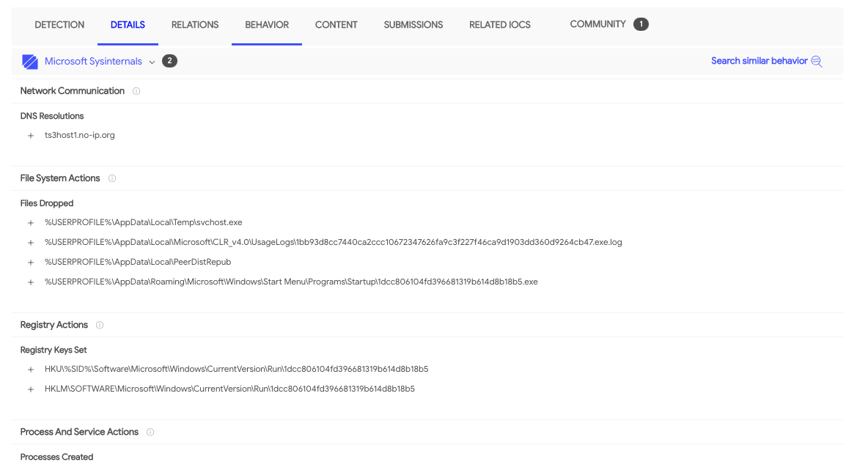This screenshot has height=462, width=868.
Task: Open the Microsoft Sysinternals sandbox selector dropdown
Action: click(152, 62)
